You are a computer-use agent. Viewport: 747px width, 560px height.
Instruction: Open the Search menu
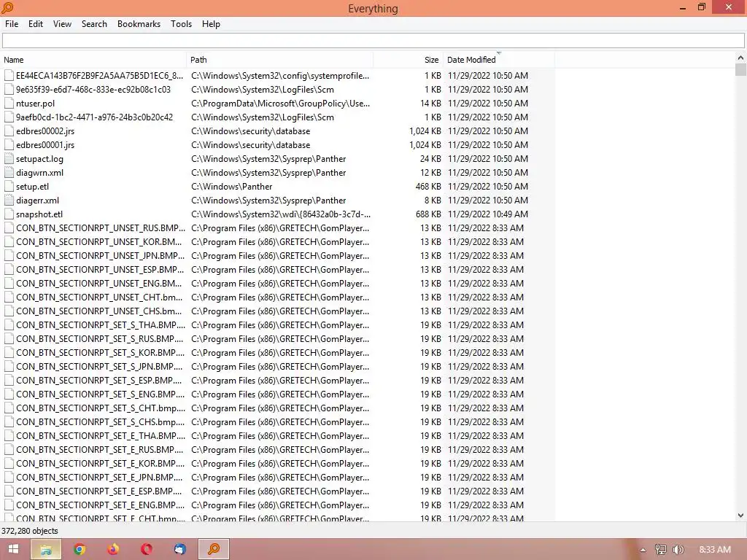tap(94, 24)
